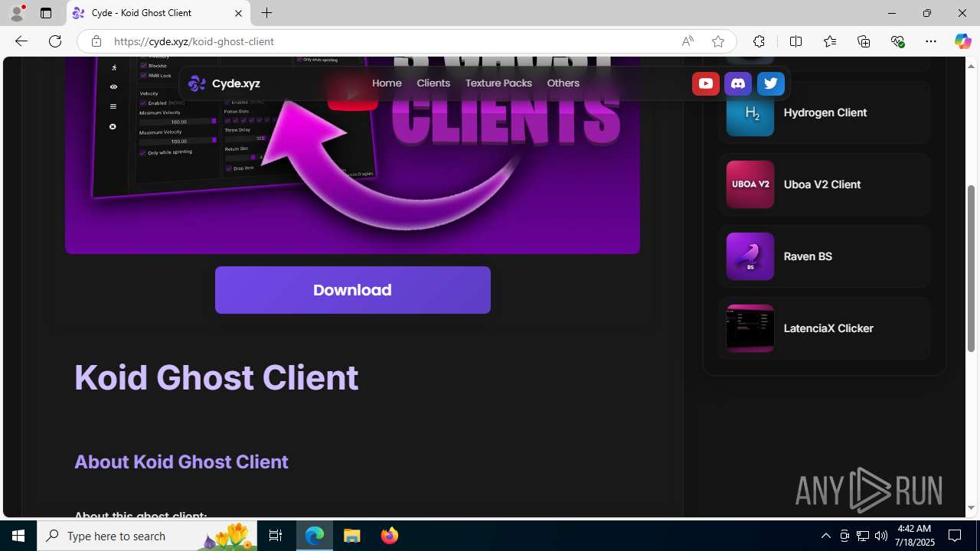Open the volume control in tray
This screenshot has width=980, height=551.
(x=881, y=536)
